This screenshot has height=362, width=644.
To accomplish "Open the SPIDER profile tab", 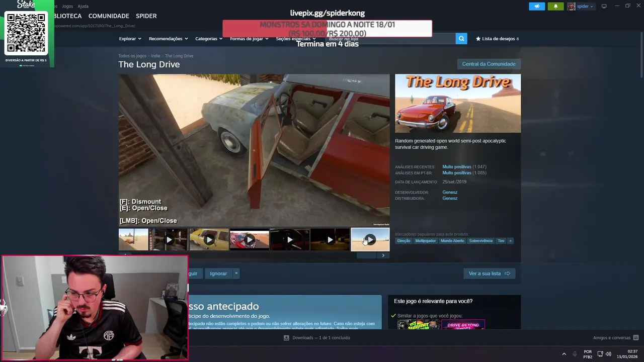I will pyautogui.click(x=146, y=16).
